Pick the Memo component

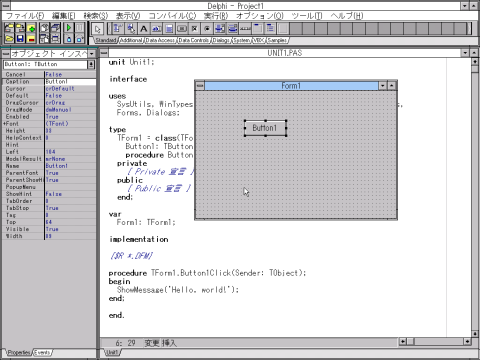pos(169,29)
